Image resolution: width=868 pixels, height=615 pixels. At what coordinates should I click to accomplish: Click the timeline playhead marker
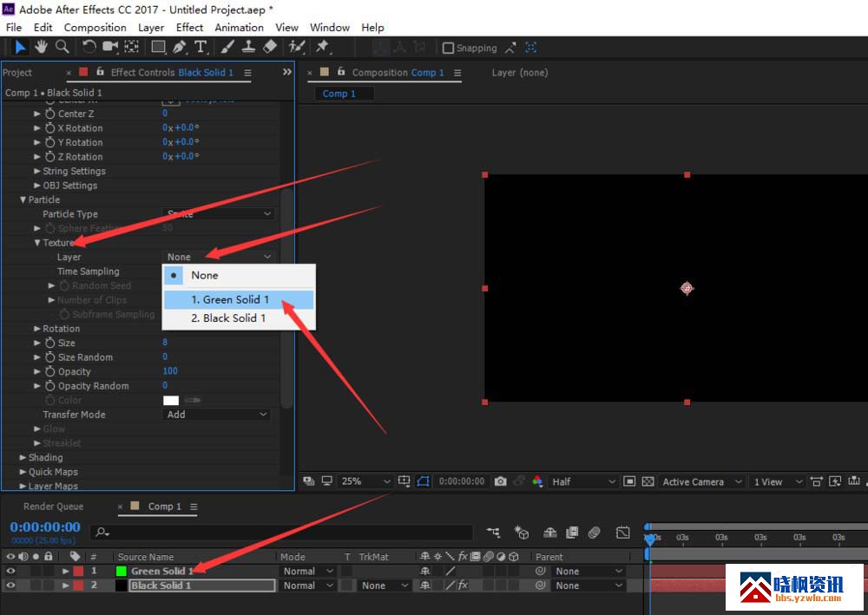[x=650, y=538]
